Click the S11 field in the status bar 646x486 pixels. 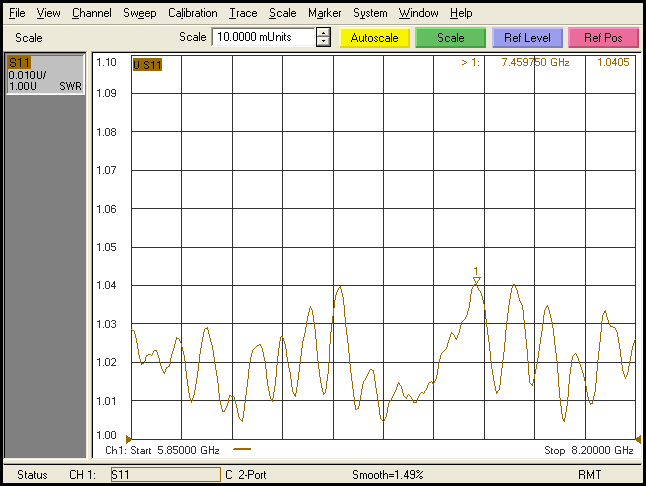click(164, 474)
